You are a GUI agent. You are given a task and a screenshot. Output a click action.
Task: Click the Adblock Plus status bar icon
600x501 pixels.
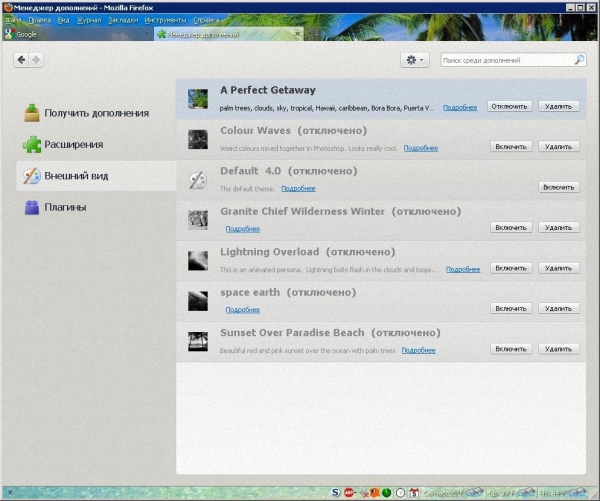350,492
